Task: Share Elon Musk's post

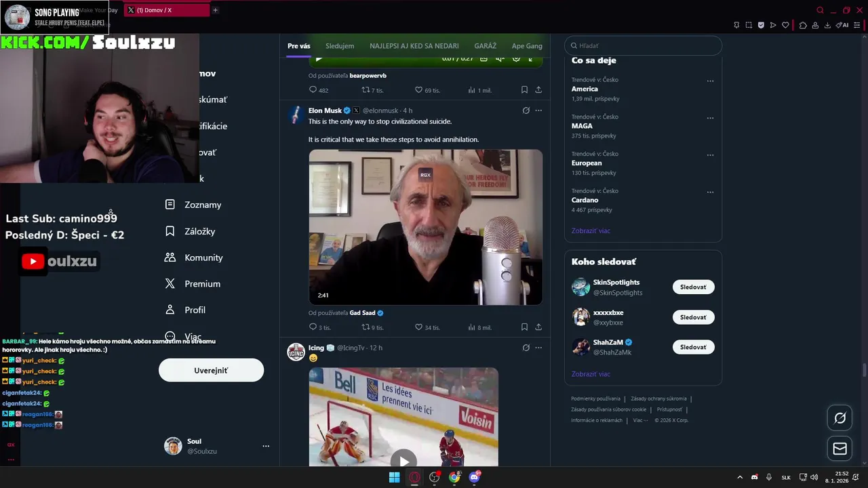Action: pyautogui.click(x=538, y=327)
